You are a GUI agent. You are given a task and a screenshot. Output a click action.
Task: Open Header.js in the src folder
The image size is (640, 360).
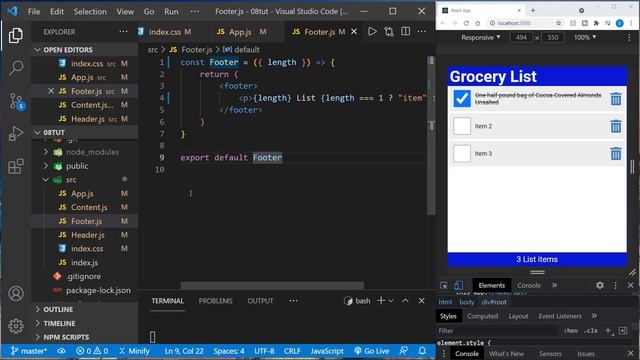point(87,235)
